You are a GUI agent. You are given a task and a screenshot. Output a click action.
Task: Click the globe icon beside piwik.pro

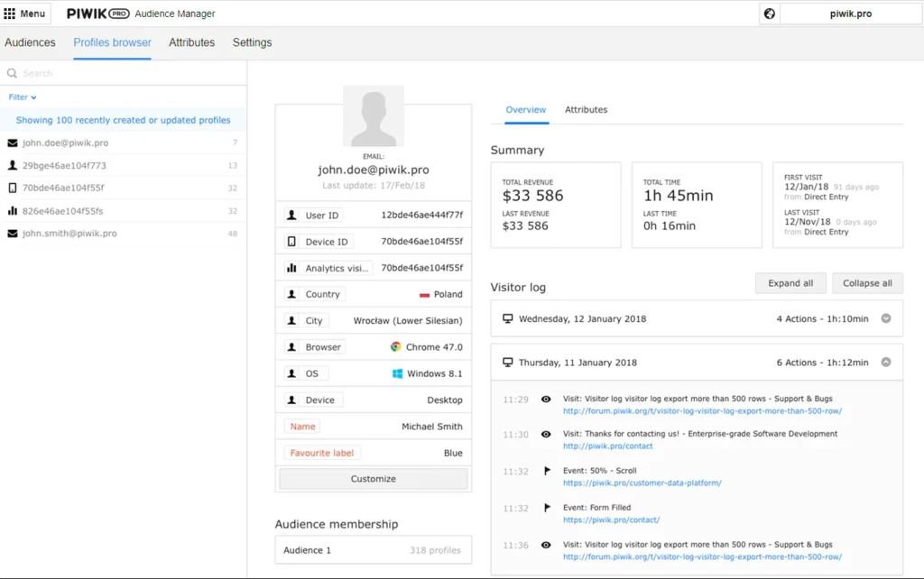770,14
